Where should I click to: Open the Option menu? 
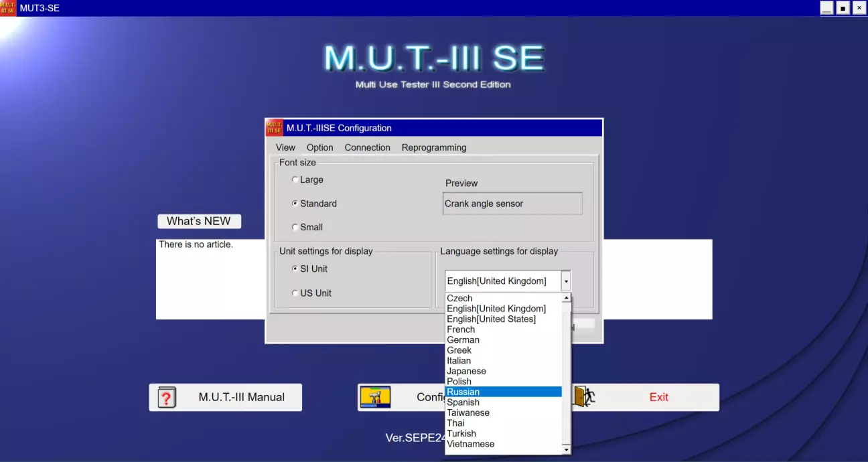(x=319, y=148)
